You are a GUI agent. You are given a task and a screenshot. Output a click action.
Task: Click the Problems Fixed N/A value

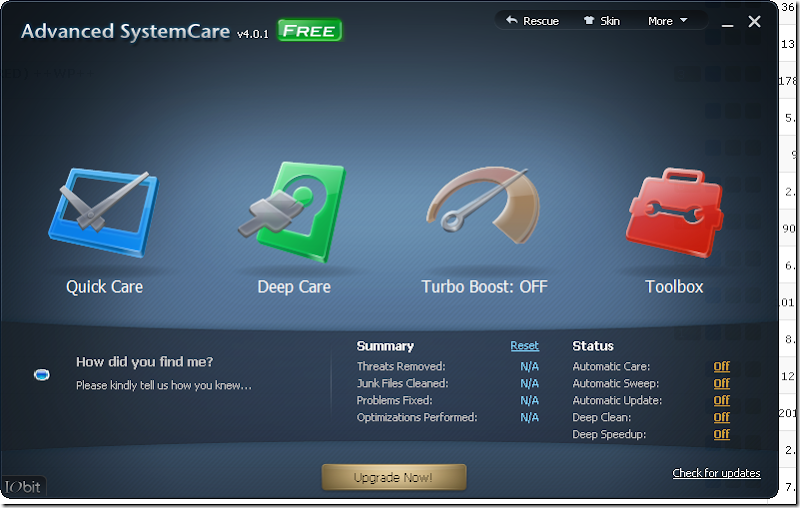(x=530, y=400)
